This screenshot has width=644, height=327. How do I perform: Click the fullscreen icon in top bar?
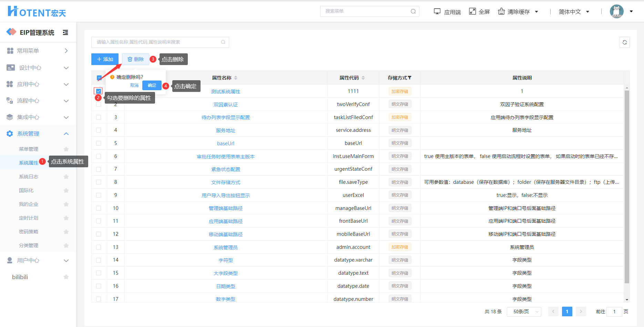[x=472, y=11]
